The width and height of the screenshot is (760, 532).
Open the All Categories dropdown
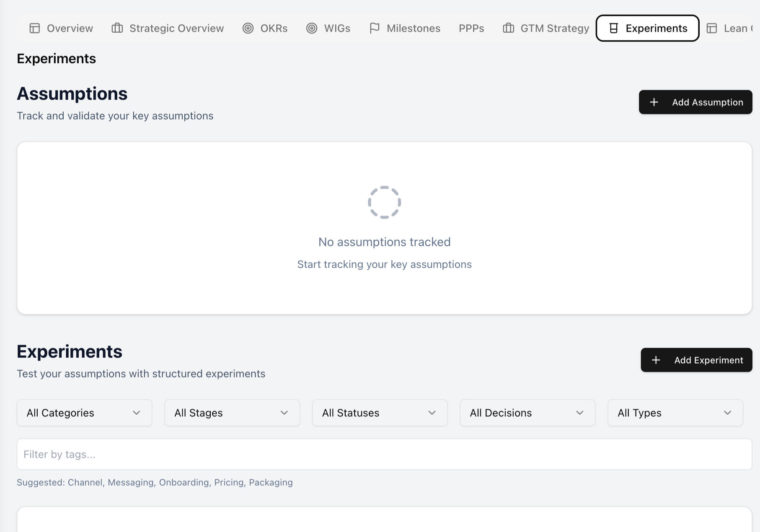(x=84, y=413)
